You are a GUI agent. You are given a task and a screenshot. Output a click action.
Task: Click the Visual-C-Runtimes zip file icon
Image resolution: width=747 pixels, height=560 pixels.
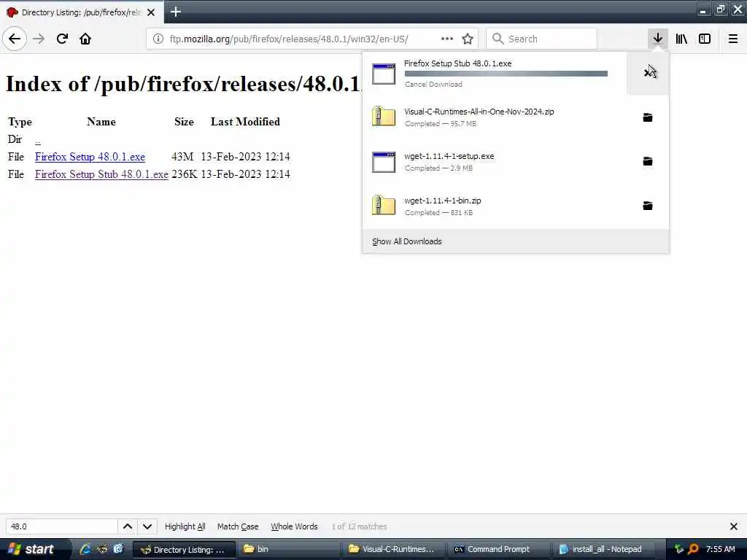[384, 117]
